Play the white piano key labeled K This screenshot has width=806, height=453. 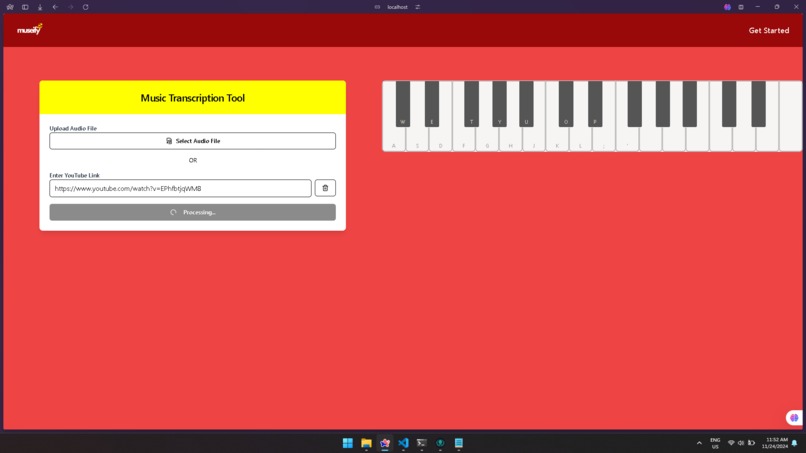coord(557,140)
